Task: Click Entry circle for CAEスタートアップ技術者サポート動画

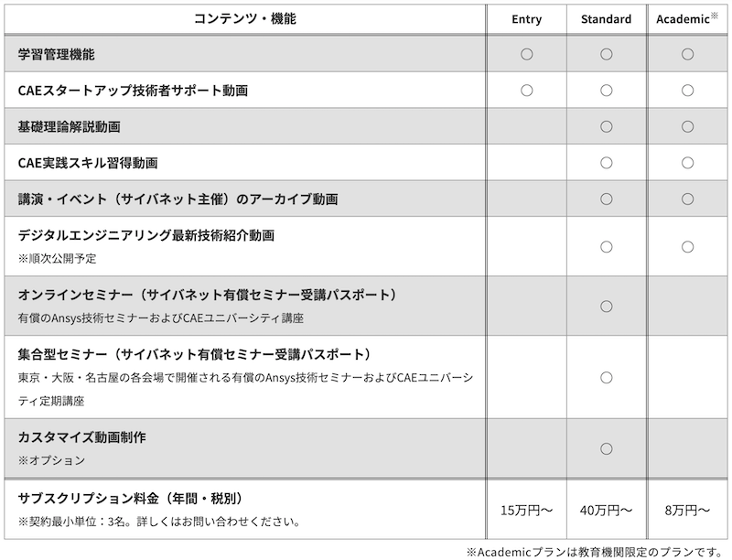Action: [x=527, y=90]
